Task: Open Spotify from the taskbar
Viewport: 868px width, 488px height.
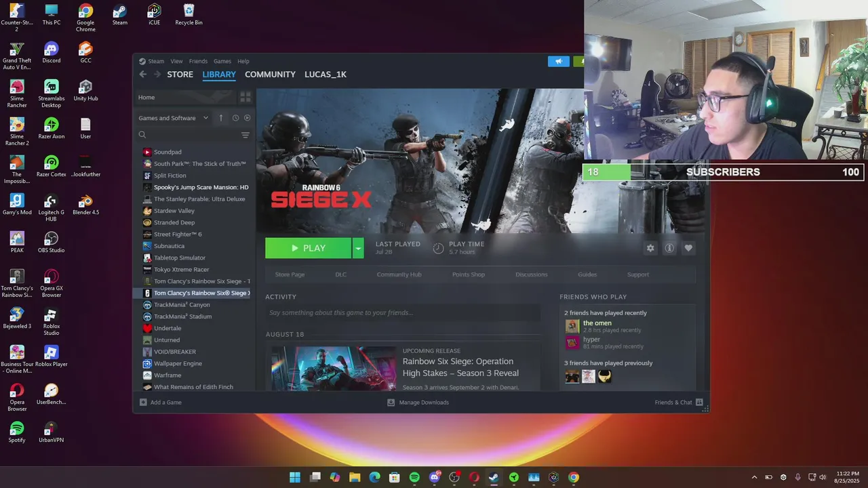Action: click(x=414, y=477)
